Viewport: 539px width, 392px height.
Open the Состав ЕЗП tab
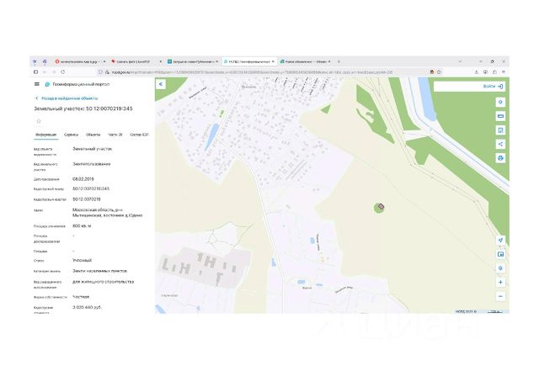click(x=139, y=135)
